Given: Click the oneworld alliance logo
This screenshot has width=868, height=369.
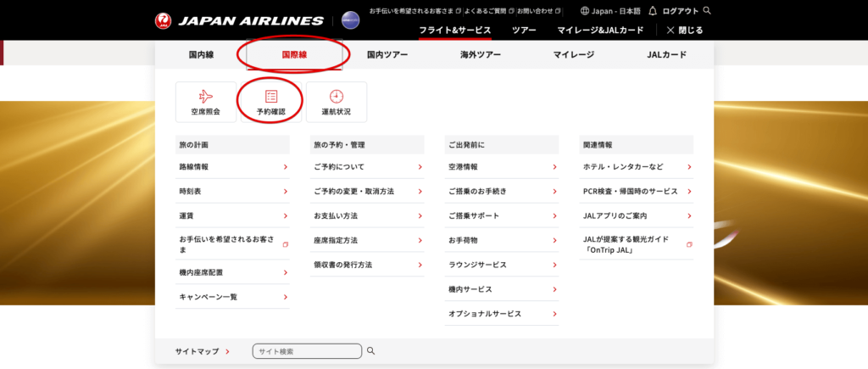Looking at the screenshot, I should [x=350, y=20].
